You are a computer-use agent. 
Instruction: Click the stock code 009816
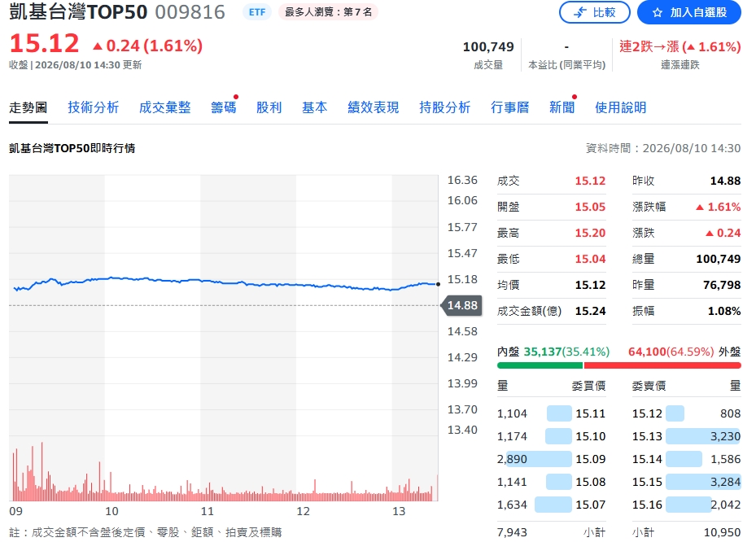190,12
